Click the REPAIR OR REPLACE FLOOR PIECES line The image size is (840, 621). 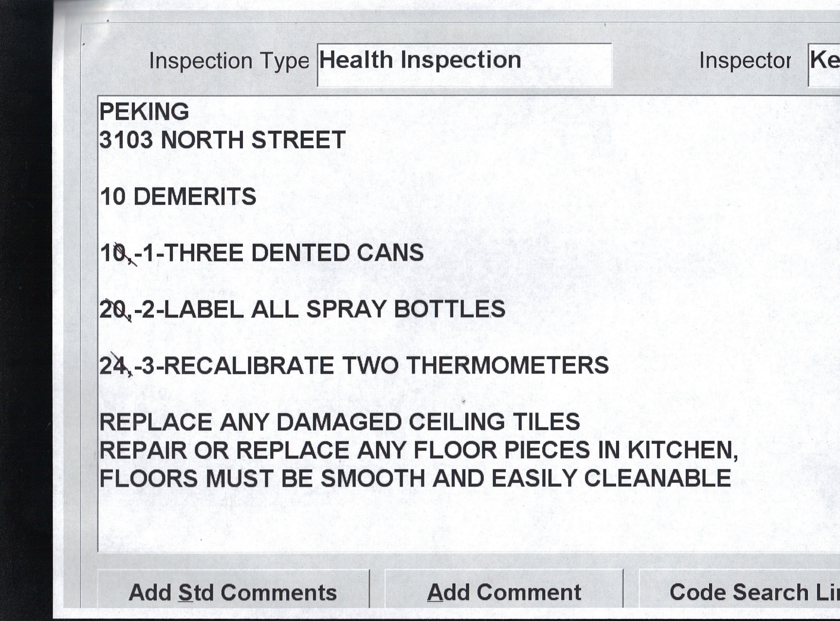(419, 450)
